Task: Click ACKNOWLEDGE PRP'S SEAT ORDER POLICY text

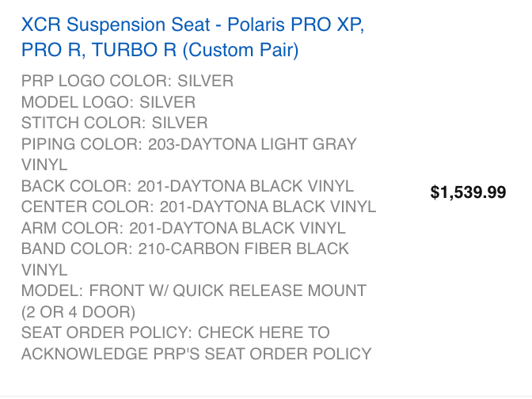Action: coord(196,354)
